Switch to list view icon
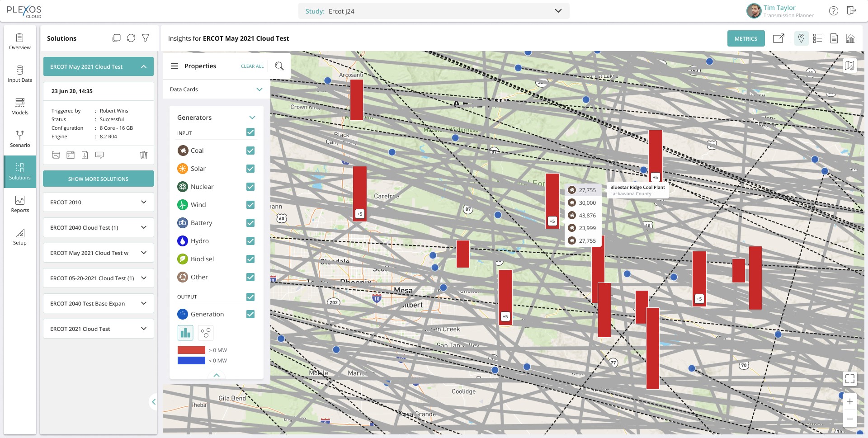This screenshot has width=868, height=438. pyautogui.click(x=817, y=38)
